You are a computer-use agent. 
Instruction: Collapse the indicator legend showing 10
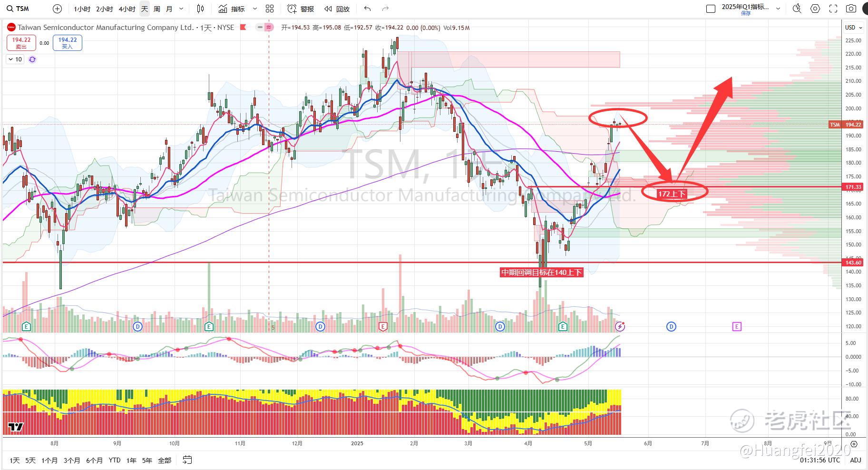[x=15, y=59]
